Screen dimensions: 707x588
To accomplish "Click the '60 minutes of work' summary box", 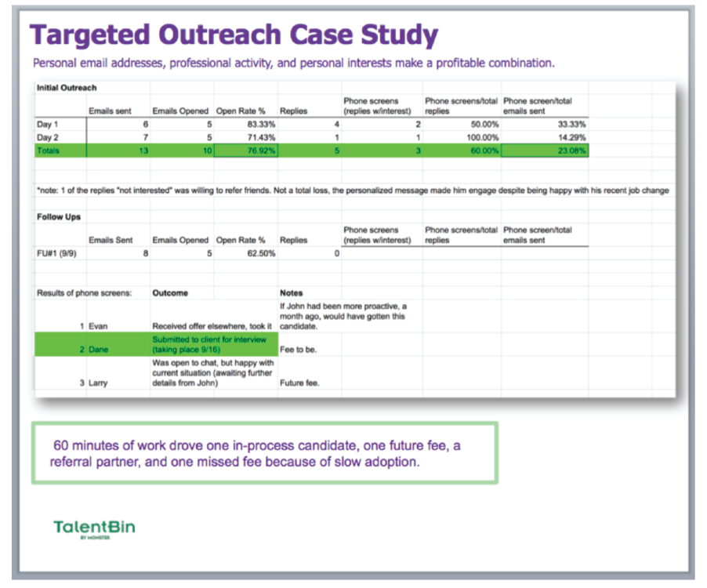I will [x=264, y=454].
